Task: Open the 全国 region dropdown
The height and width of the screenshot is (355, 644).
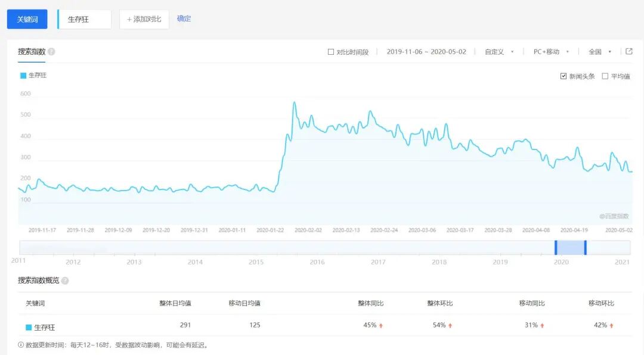Action: (600, 52)
